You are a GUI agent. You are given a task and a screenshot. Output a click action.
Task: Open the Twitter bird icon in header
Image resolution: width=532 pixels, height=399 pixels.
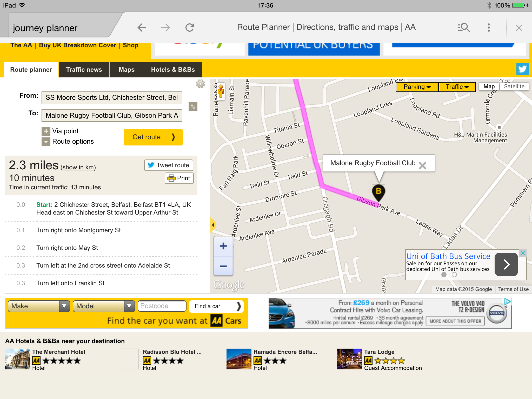522,69
